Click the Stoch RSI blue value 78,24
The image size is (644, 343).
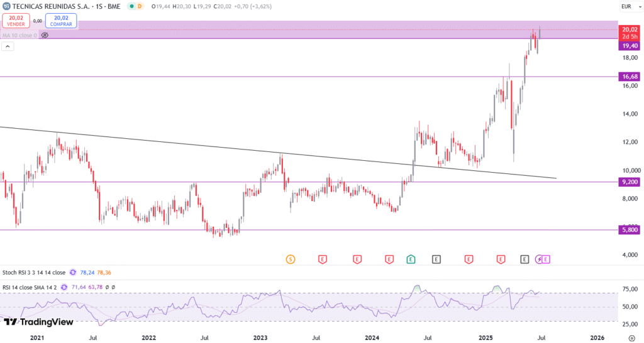87,273
